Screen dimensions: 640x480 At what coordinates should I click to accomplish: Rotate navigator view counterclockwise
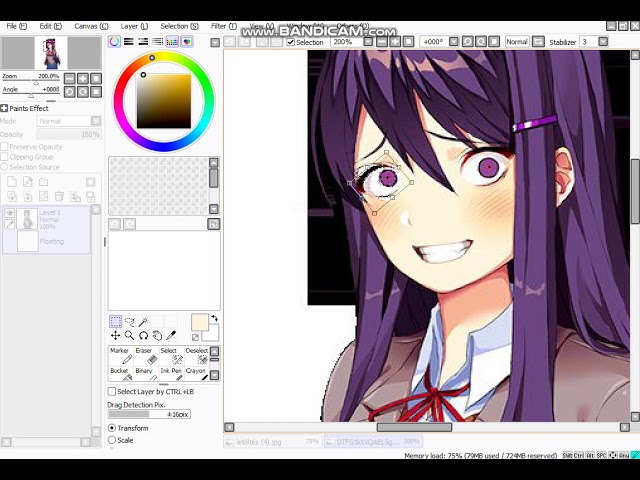click(x=70, y=92)
